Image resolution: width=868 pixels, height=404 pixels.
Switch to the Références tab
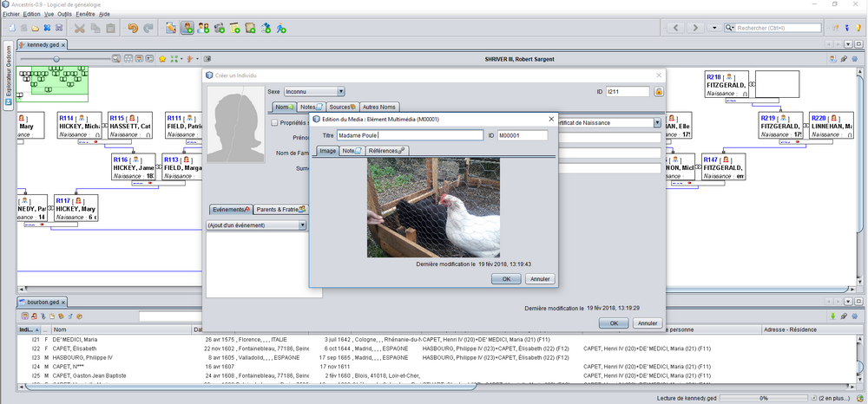(385, 151)
